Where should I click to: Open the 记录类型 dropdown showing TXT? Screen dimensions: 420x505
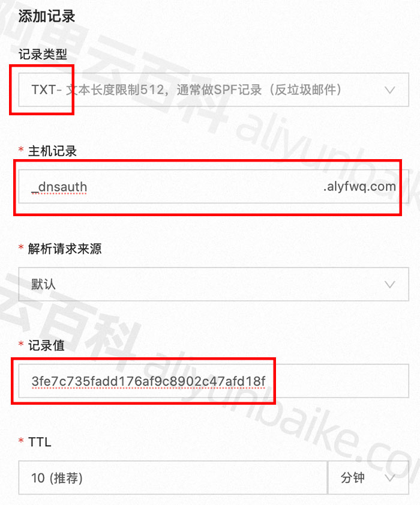pos(214,90)
